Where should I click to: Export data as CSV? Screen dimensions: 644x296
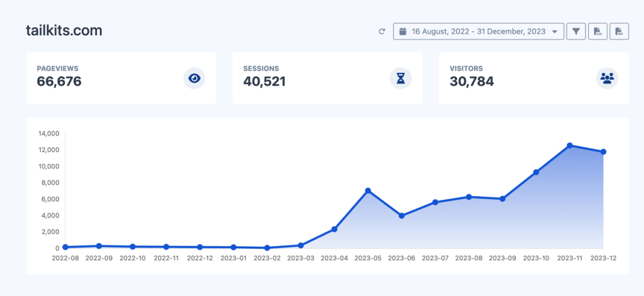coord(597,31)
